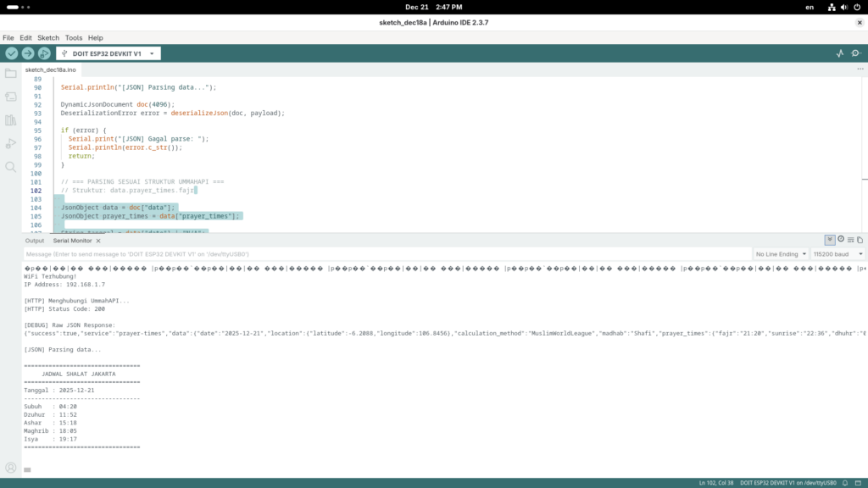Click the Ln 102, Col 38 status indicator
The height and width of the screenshot is (488, 868).
tap(715, 482)
